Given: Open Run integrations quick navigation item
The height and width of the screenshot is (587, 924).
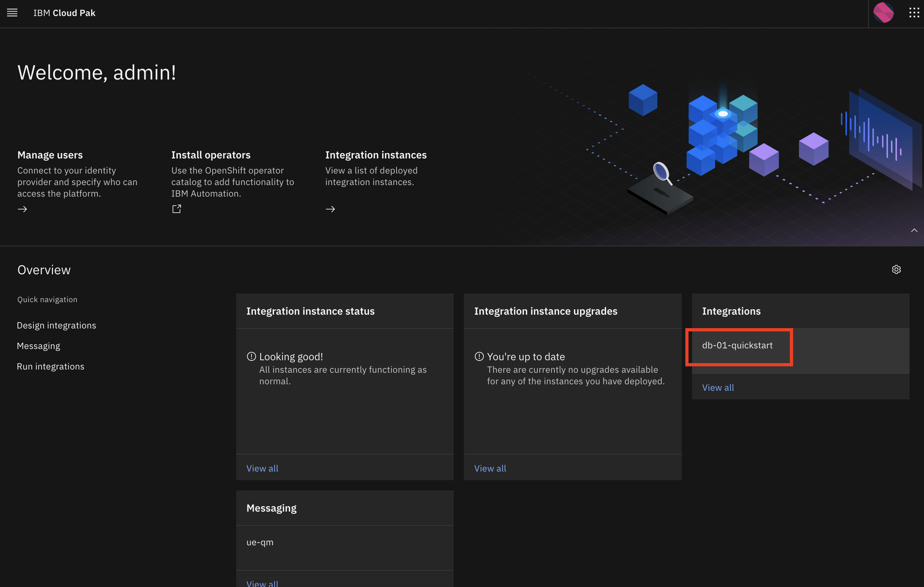Looking at the screenshot, I should click(x=50, y=366).
